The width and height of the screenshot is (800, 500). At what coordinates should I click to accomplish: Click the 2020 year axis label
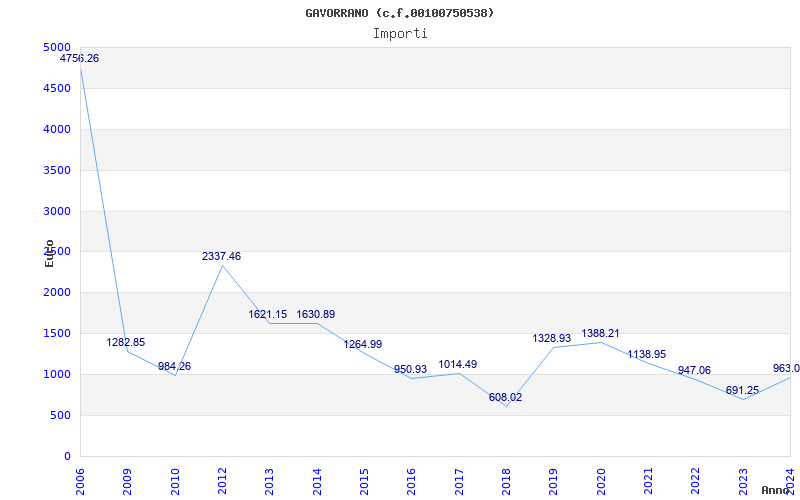pos(601,481)
